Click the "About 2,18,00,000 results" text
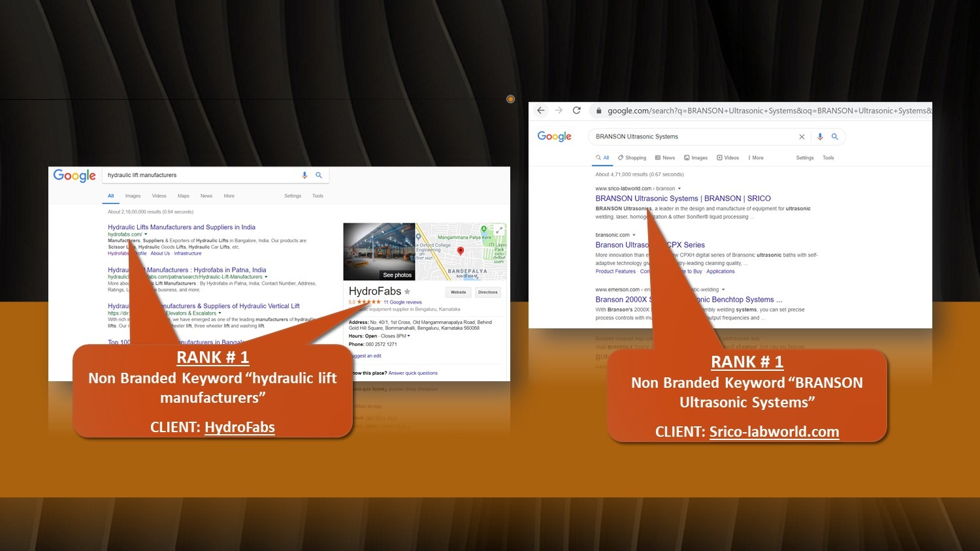This screenshot has height=551, width=980. click(150, 212)
